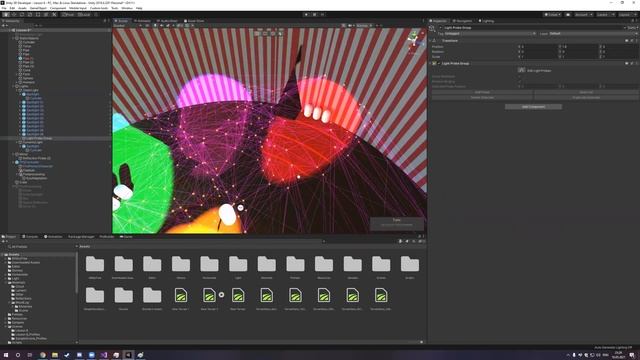Open the Account dropdown
Image resolution: width=640 pixels, height=360 pixels.
[x=583, y=14]
